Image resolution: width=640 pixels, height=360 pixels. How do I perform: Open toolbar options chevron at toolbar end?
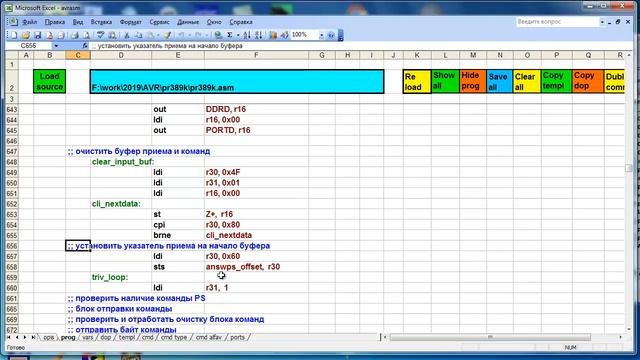(341, 36)
